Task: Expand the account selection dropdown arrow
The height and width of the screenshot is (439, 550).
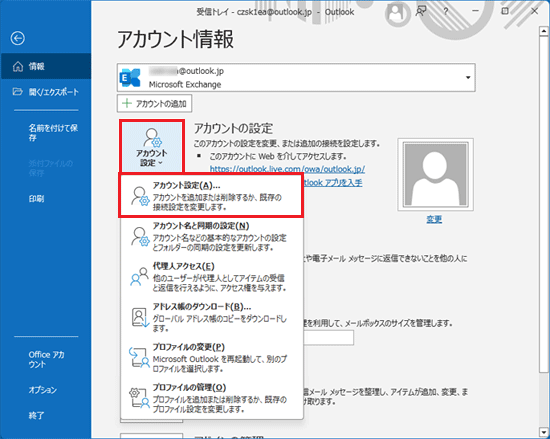Action: pos(468,77)
